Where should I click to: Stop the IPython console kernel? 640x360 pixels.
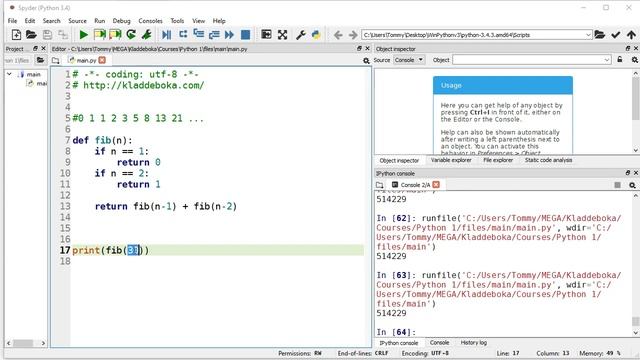pyautogui.click(x=617, y=185)
